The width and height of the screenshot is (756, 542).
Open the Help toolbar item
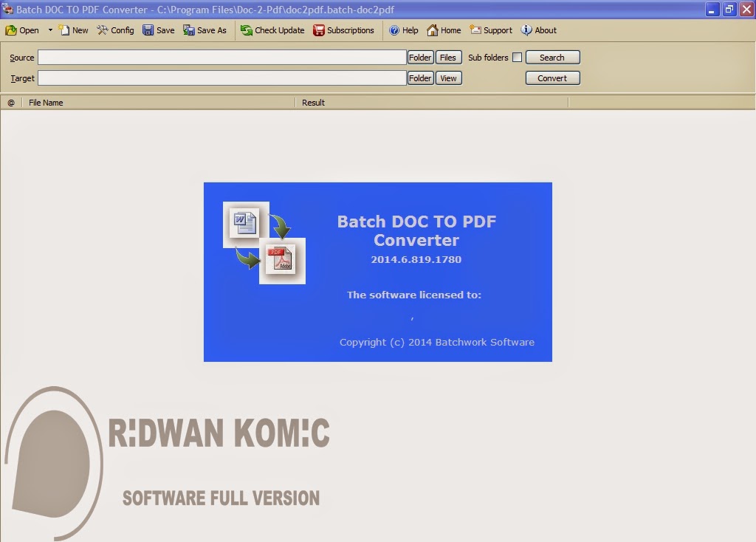[x=404, y=30]
